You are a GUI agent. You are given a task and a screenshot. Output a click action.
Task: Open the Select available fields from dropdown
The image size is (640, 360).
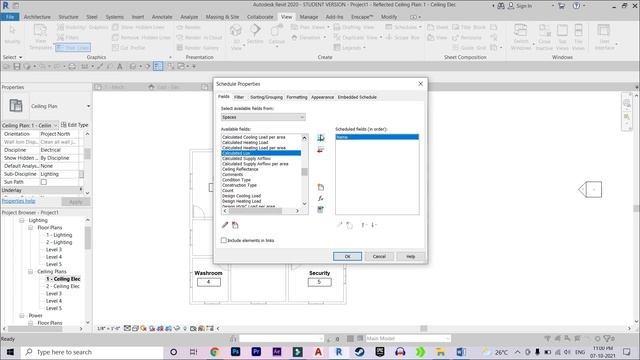tap(263, 117)
